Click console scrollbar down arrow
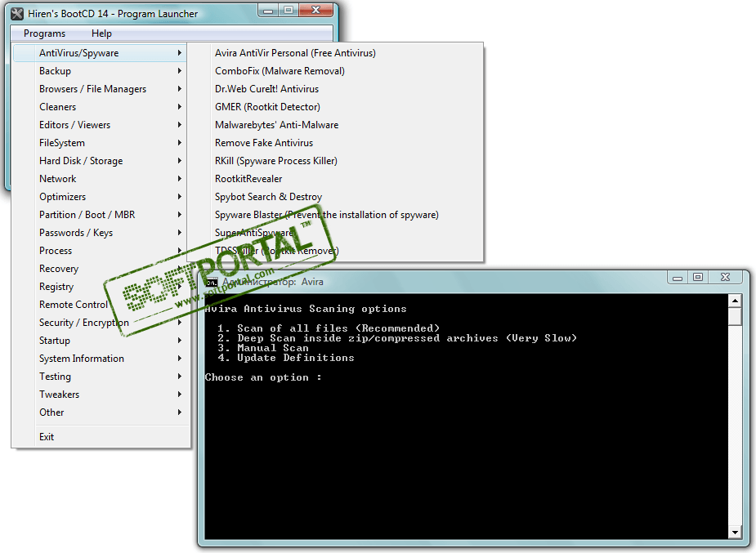The height and width of the screenshot is (553, 756). [x=735, y=533]
